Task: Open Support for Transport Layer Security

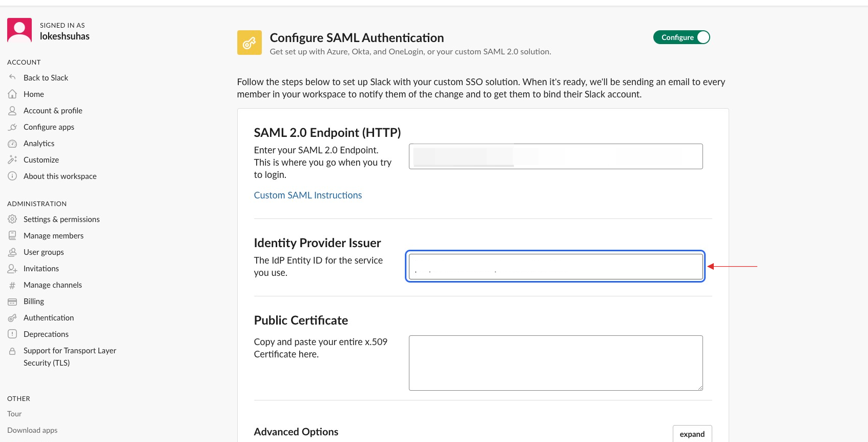Action: (70, 356)
